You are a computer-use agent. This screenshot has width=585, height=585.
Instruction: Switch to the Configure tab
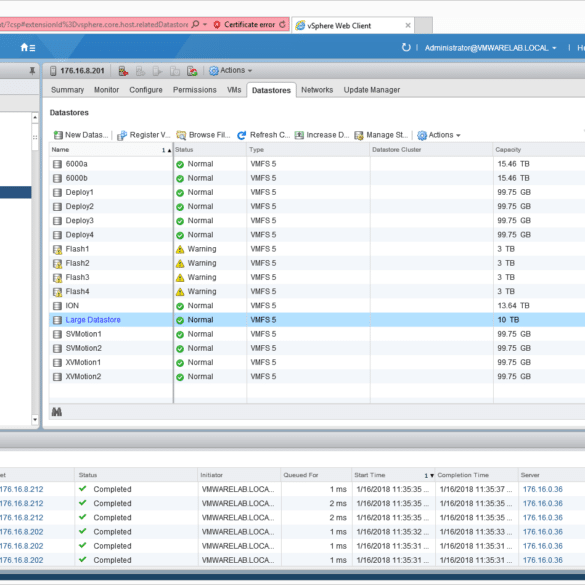[146, 90]
